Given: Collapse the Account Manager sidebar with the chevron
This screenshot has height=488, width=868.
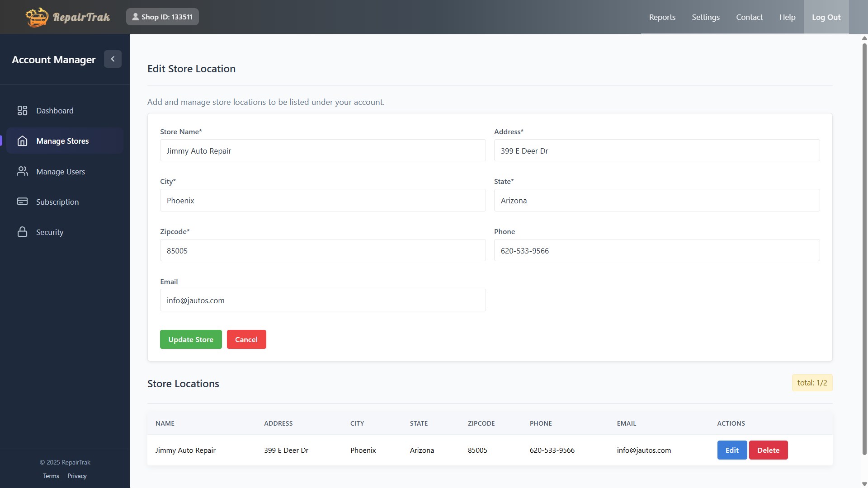Looking at the screenshot, I should [113, 59].
